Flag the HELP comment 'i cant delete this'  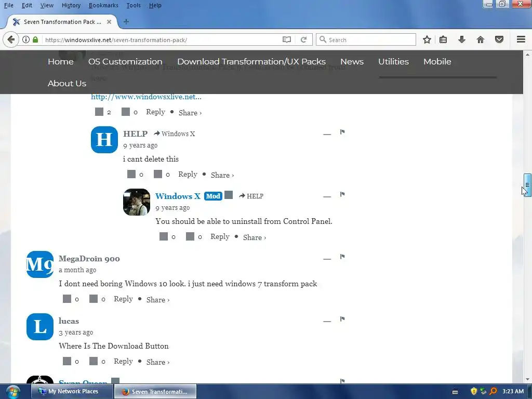342,132
